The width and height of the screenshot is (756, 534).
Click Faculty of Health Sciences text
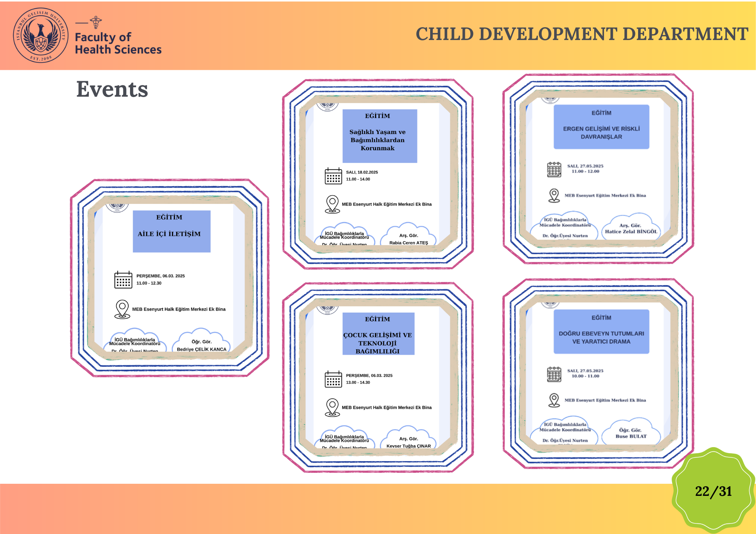(x=118, y=43)
